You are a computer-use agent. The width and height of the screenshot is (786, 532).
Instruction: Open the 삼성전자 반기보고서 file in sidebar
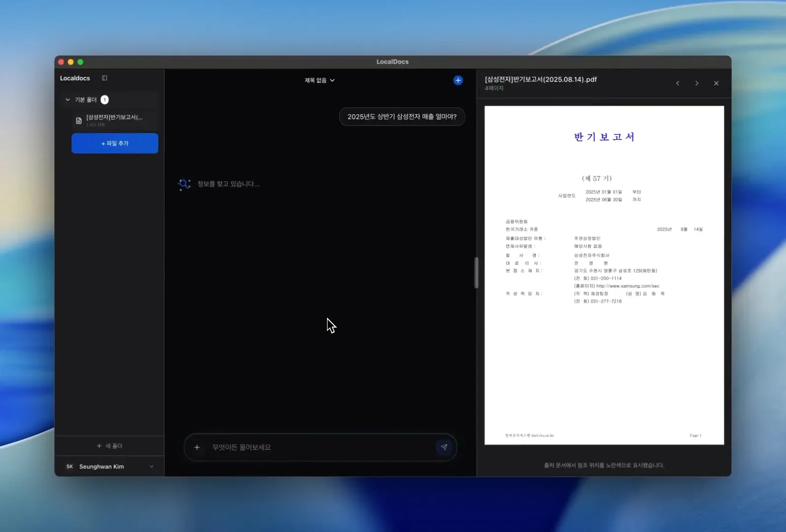tap(114, 118)
